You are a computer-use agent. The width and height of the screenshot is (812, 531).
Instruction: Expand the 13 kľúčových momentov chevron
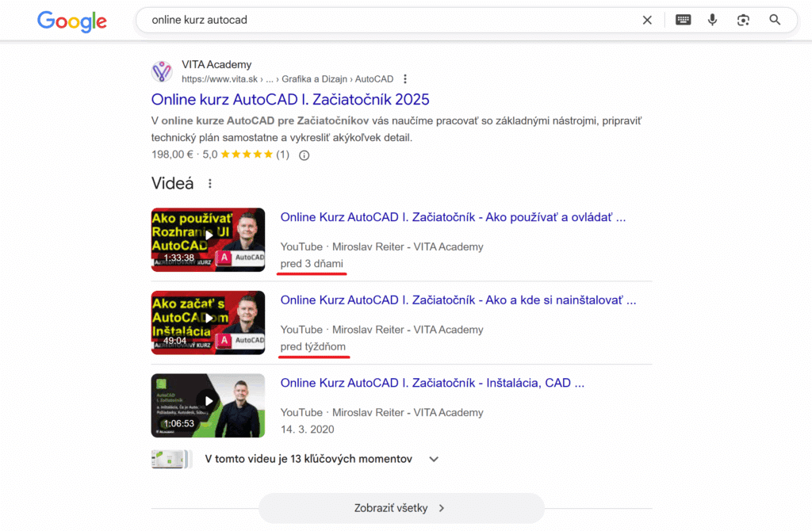point(434,459)
